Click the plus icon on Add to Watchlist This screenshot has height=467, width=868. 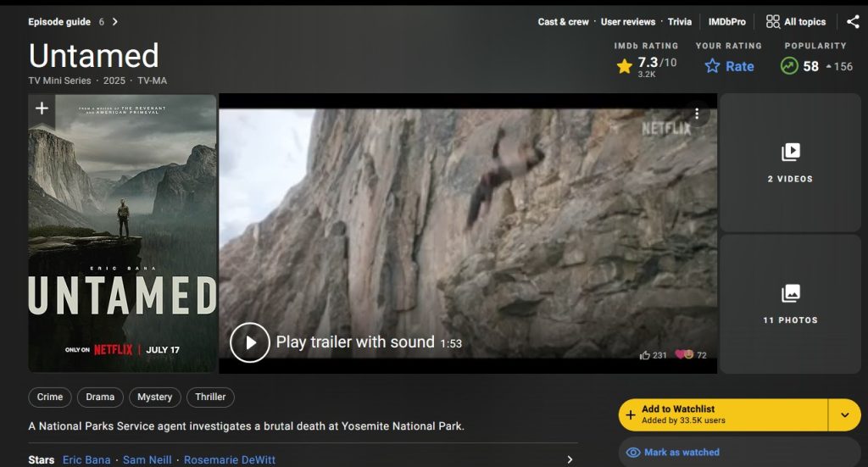coord(631,415)
